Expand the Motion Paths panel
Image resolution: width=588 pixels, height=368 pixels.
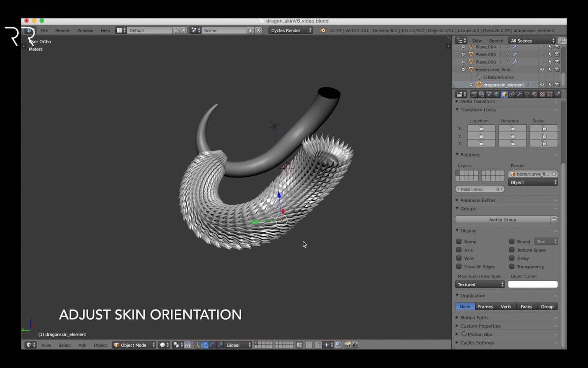[x=474, y=317]
